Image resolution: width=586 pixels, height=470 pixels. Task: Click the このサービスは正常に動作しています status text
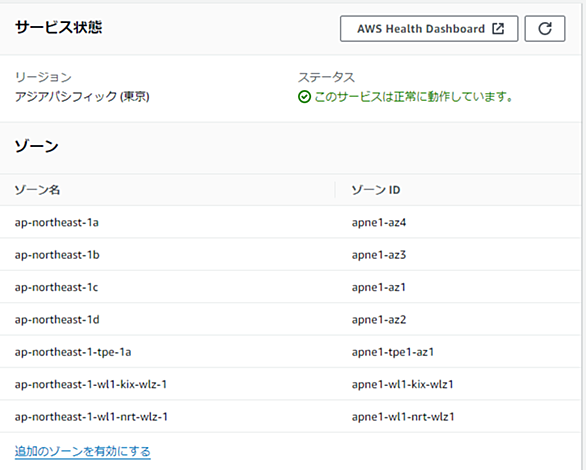(x=414, y=97)
